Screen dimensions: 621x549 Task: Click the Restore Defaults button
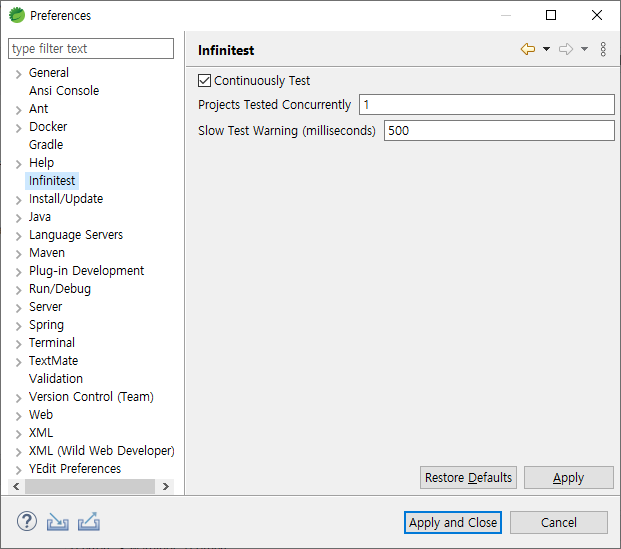pyautogui.click(x=468, y=478)
